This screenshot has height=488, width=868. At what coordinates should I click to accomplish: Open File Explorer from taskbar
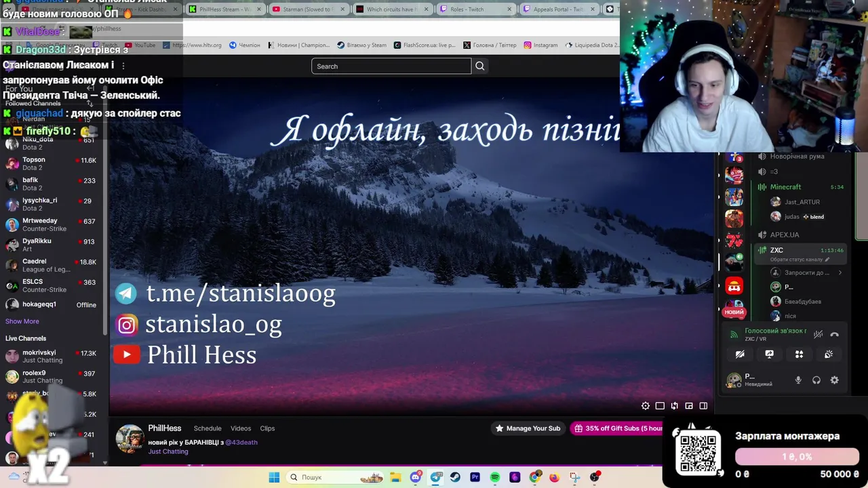coord(395,477)
